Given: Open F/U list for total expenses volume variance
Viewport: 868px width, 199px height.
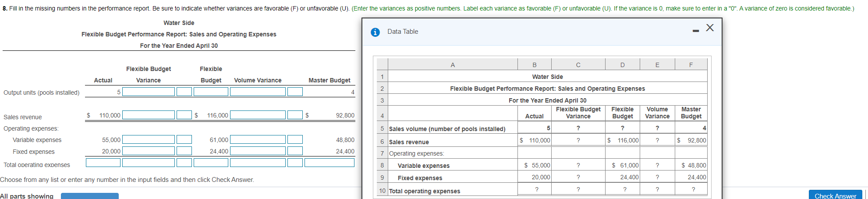Looking at the screenshot, I should tap(295, 163).
